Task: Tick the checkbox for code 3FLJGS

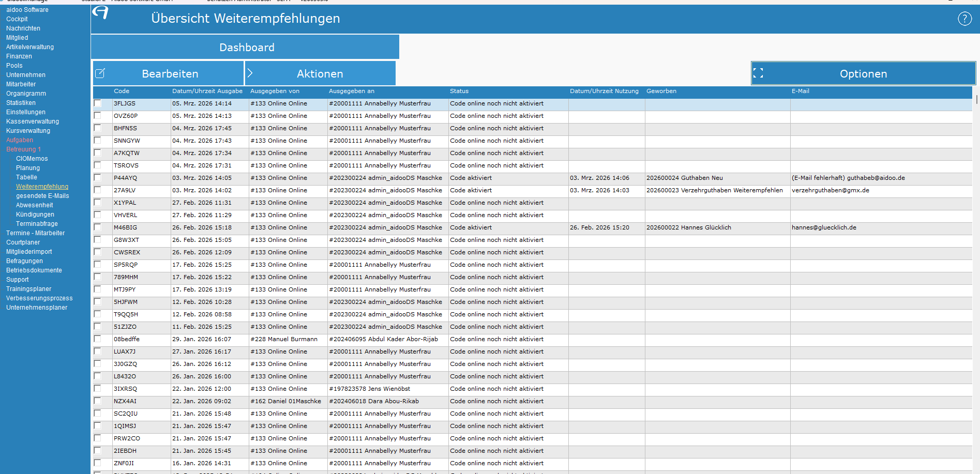Action: pos(97,103)
